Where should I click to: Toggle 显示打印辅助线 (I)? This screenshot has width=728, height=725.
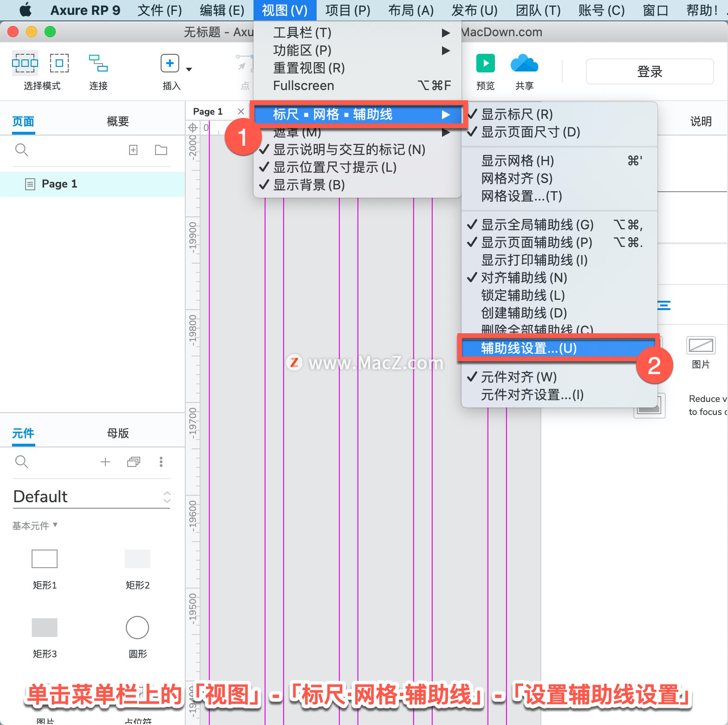[x=559, y=260]
